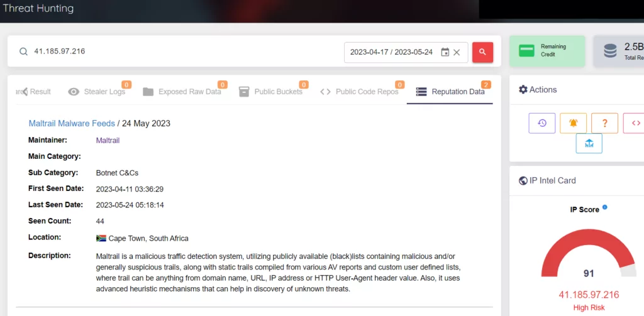Click the blue institution building action button
644x316 pixels.
click(589, 143)
